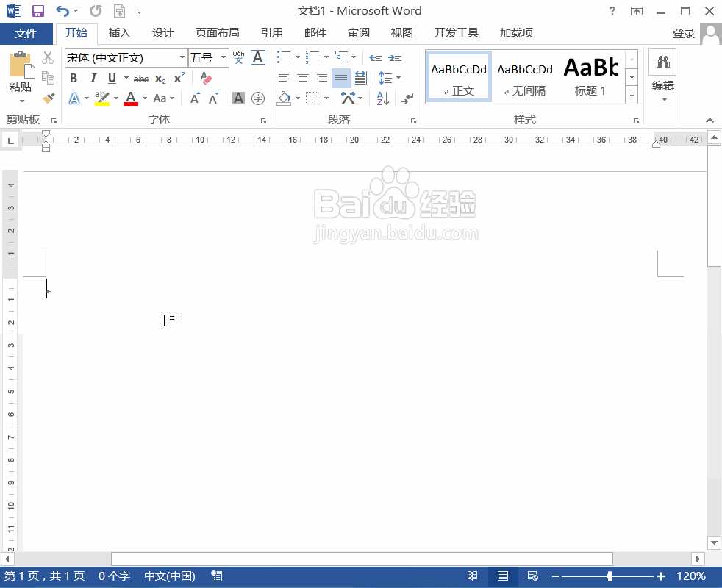Shrink font size with smaller A

click(214, 98)
